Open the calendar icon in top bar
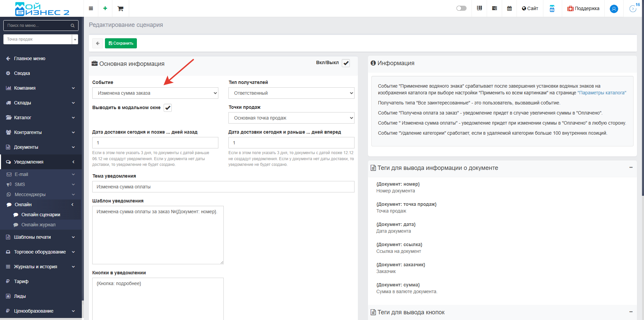The height and width of the screenshot is (320, 644). [x=509, y=8]
